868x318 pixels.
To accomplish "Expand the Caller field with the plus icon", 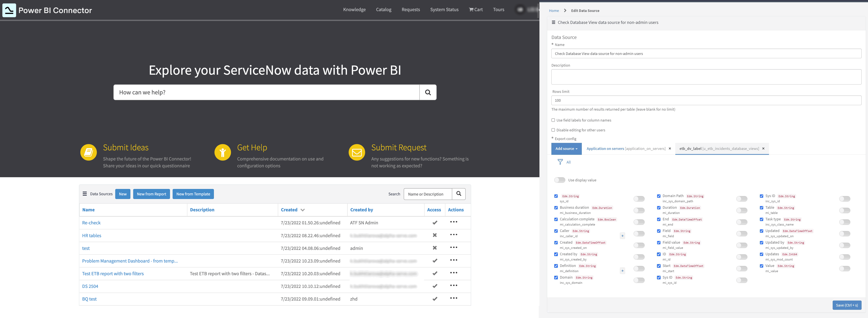I will tap(622, 236).
